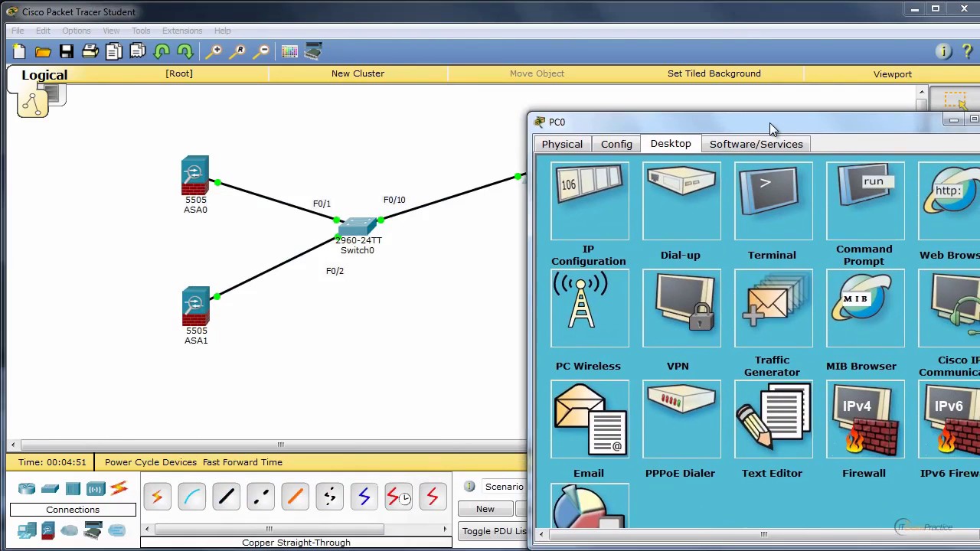This screenshot has width=980, height=551.
Task: Open the Web Browser app
Action: (x=949, y=201)
